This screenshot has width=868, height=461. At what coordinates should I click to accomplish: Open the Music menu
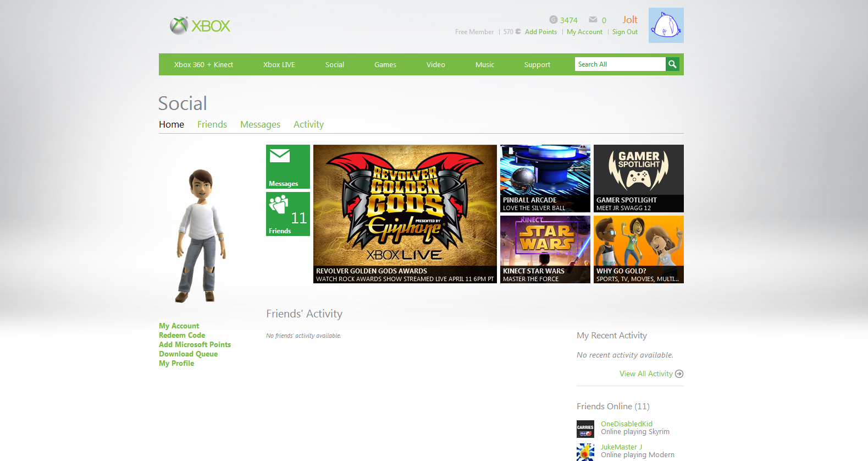point(485,64)
